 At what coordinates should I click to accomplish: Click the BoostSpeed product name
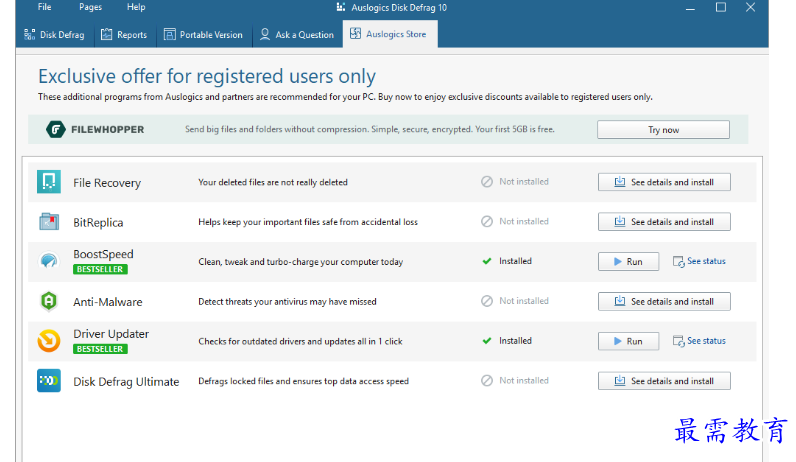click(x=103, y=254)
